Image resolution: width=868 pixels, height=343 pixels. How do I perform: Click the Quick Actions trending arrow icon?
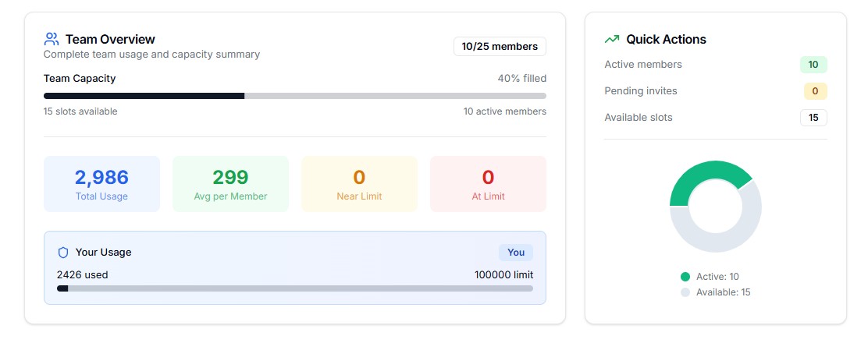(612, 39)
